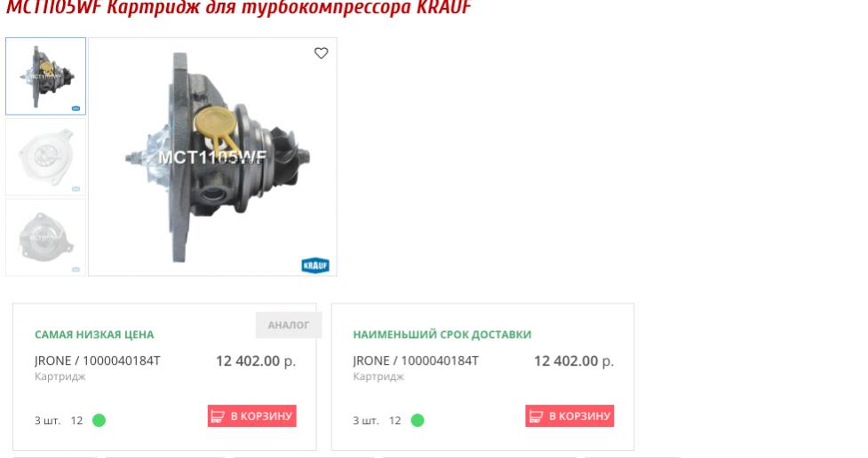Click green availability dot in delivery card
This screenshot has width=868, height=458.
coord(418,421)
